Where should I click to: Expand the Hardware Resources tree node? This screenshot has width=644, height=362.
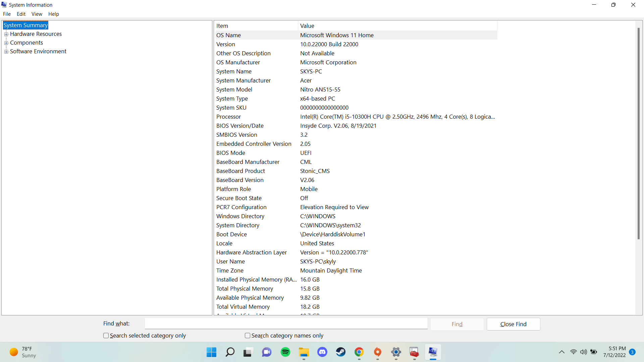coord(6,34)
